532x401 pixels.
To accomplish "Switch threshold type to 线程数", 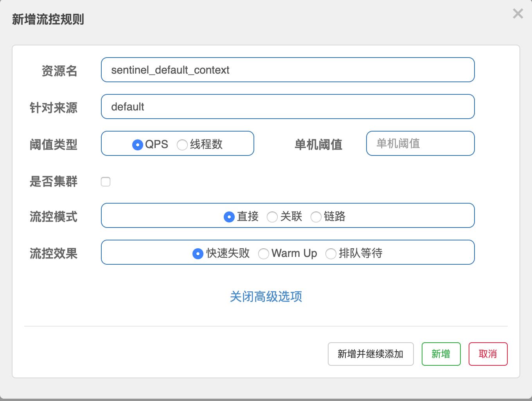I will tap(182, 145).
